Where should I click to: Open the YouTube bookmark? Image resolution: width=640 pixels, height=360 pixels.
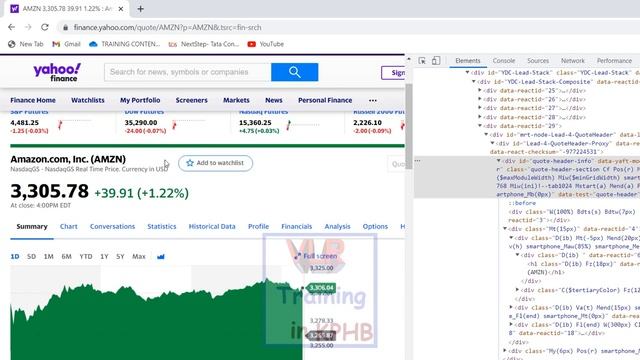click(266, 44)
